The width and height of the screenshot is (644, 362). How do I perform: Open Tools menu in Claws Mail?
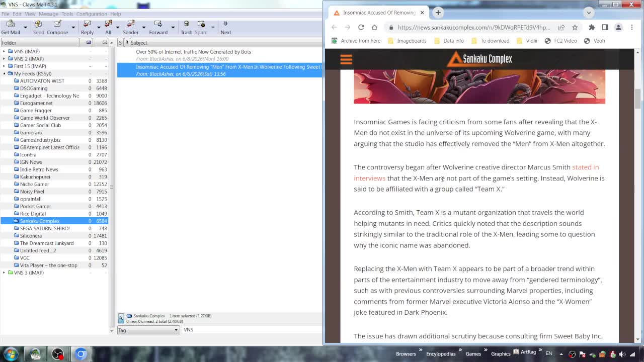pos(67,14)
